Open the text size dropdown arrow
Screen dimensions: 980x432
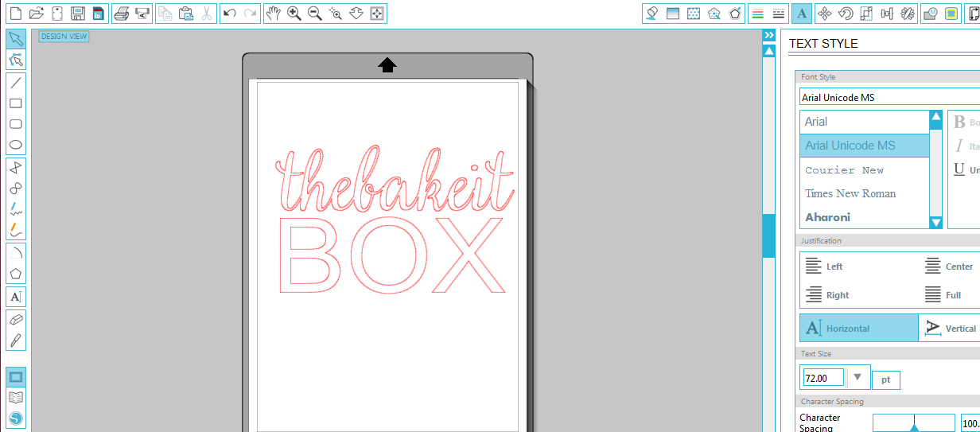pyautogui.click(x=857, y=377)
